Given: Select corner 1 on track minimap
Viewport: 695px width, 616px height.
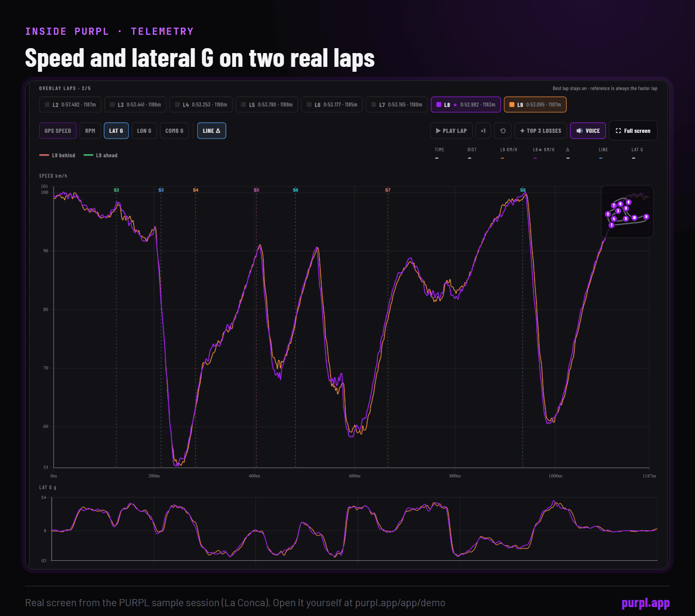Looking at the screenshot, I should click(x=611, y=225).
